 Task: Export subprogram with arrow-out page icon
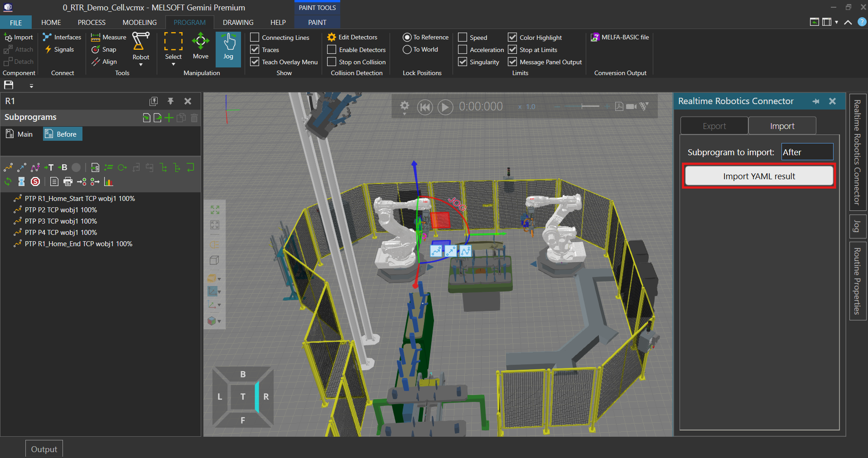point(158,118)
